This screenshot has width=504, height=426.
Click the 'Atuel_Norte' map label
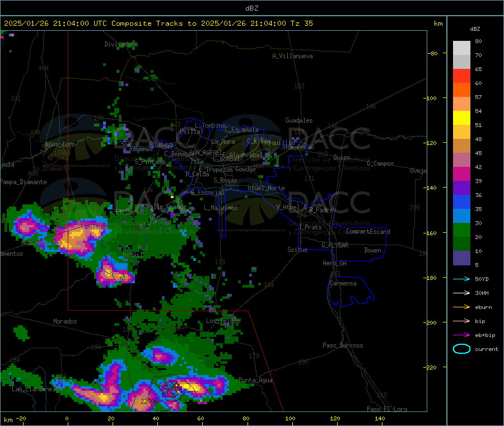(x=266, y=188)
